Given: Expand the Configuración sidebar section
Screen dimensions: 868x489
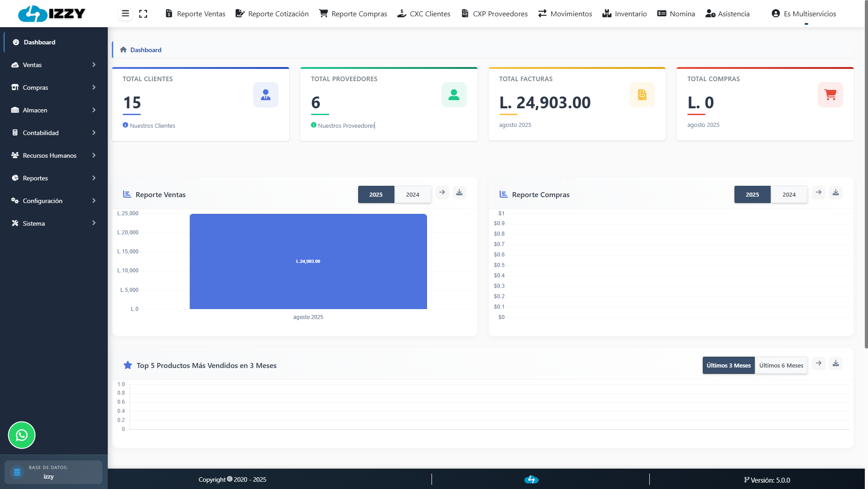Looking at the screenshot, I should point(53,201).
